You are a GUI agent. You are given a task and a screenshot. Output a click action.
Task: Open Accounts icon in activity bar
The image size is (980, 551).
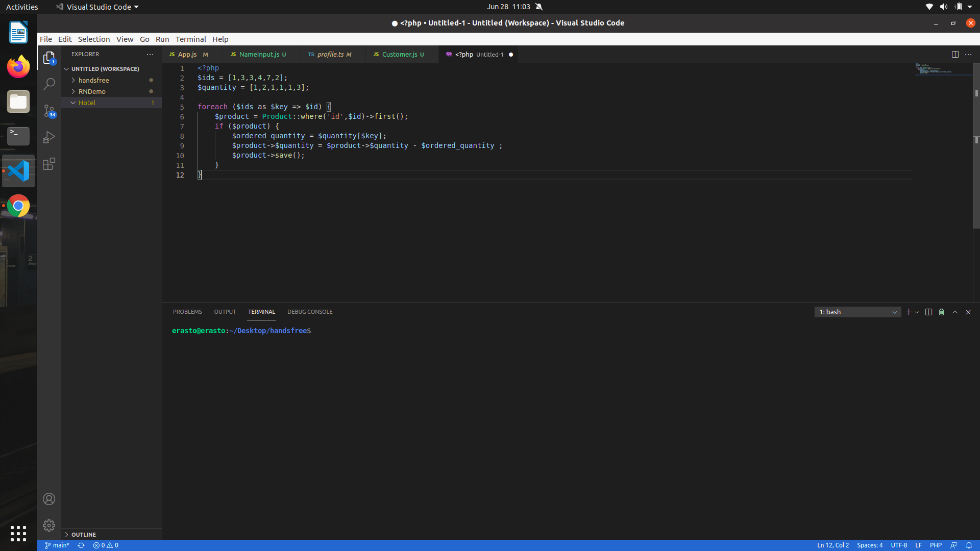coord(49,499)
